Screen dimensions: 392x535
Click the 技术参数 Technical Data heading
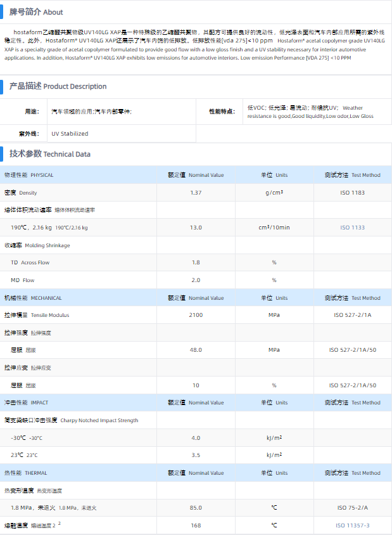[x=49, y=154]
